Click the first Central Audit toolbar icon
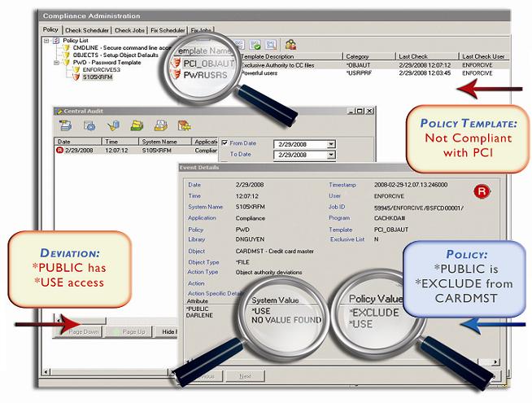 point(65,125)
